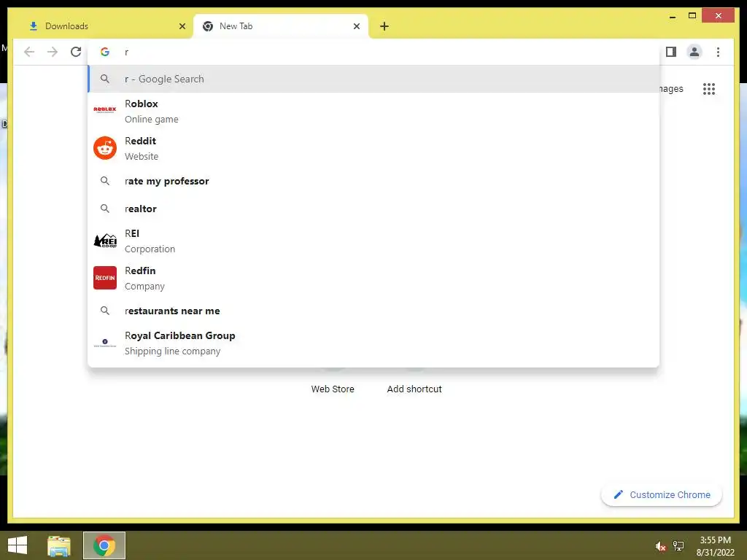
Task: Click the muted volume tray icon
Action: click(x=660, y=546)
